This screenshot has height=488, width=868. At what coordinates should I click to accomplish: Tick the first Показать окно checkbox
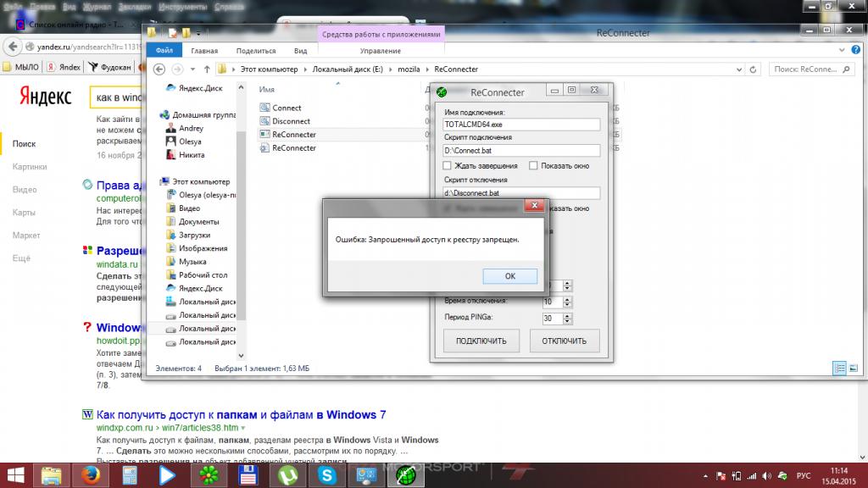533,166
